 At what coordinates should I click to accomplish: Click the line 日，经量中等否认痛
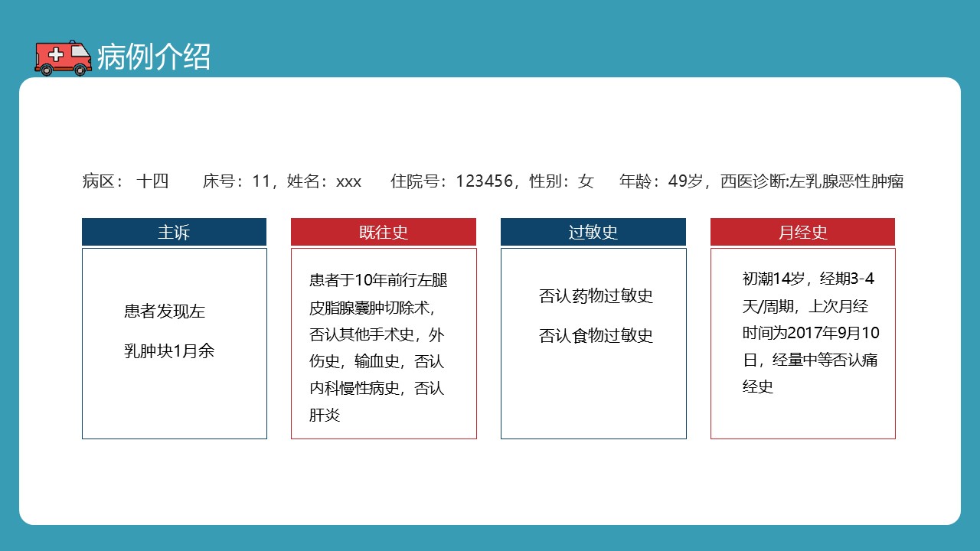tap(810, 360)
